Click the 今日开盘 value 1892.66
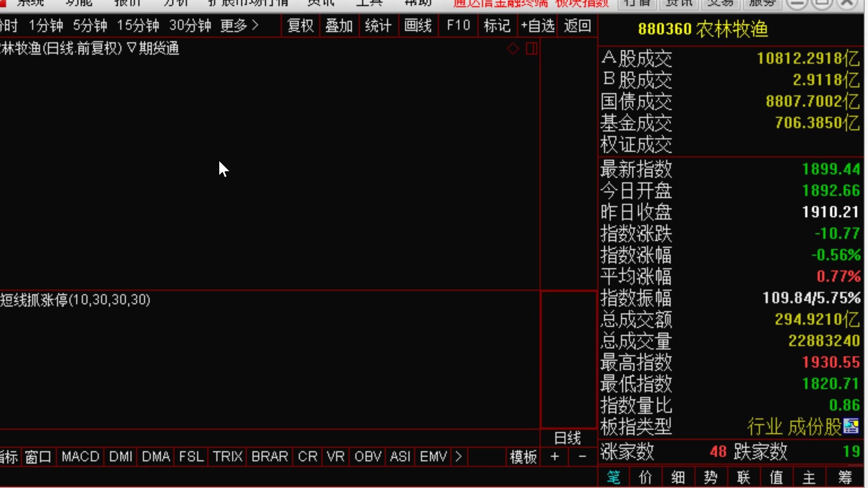The image size is (868, 488). (x=831, y=191)
